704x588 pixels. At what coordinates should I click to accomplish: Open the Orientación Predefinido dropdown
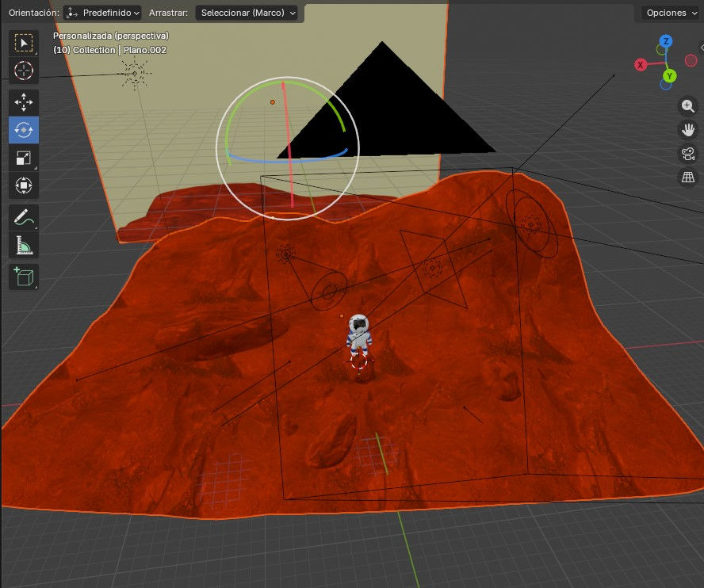(102, 13)
